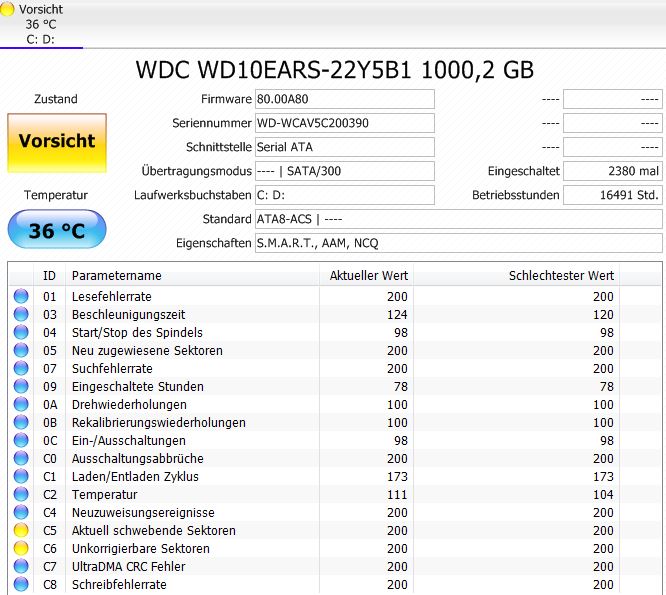Click ID cell 0A in attribute table
Image resolution: width=666 pixels, height=595 pixels.
50,405
